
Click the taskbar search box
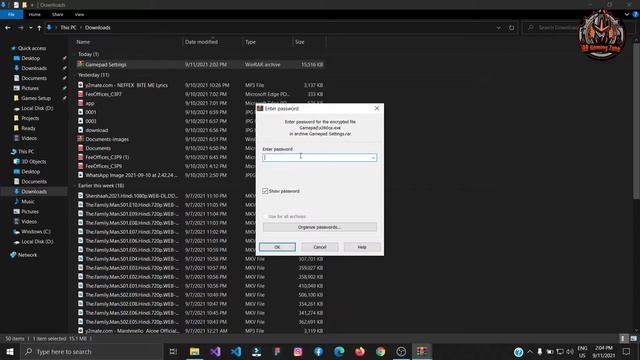[x=91, y=351]
